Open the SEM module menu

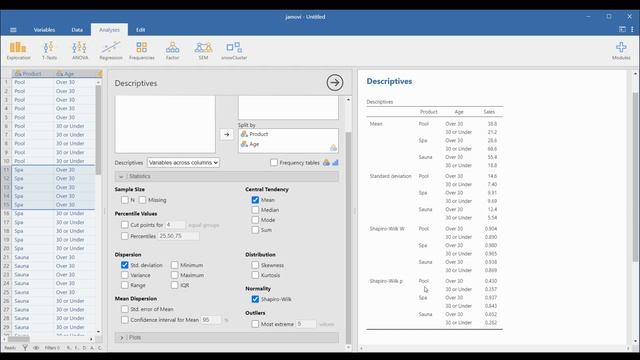click(x=203, y=51)
